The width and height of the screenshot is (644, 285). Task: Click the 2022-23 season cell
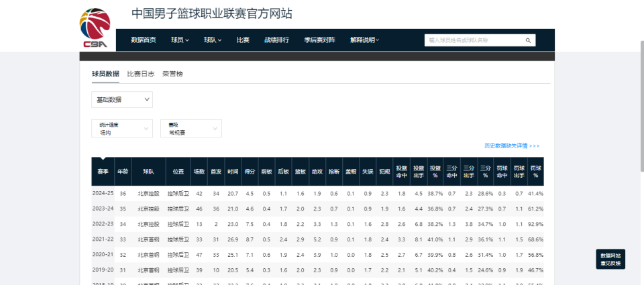tap(103, 224)
